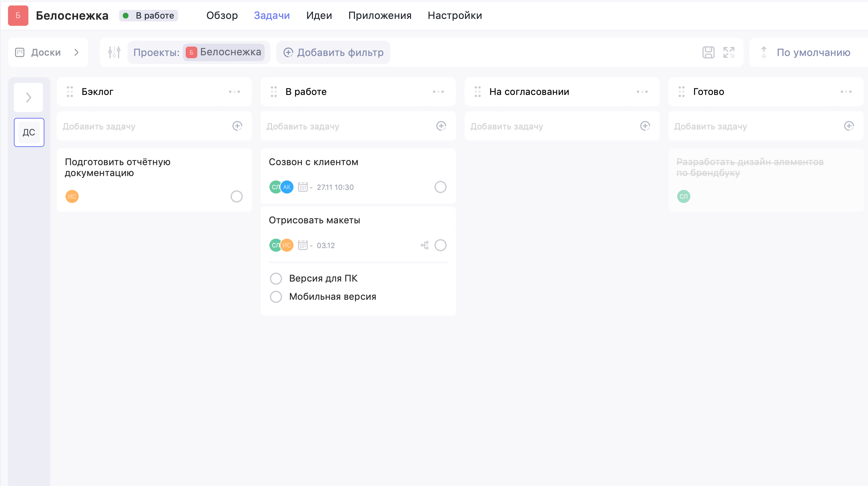Switch to the Обзор tab
This screenshot has height=486, width=868.
click(222, 16)
